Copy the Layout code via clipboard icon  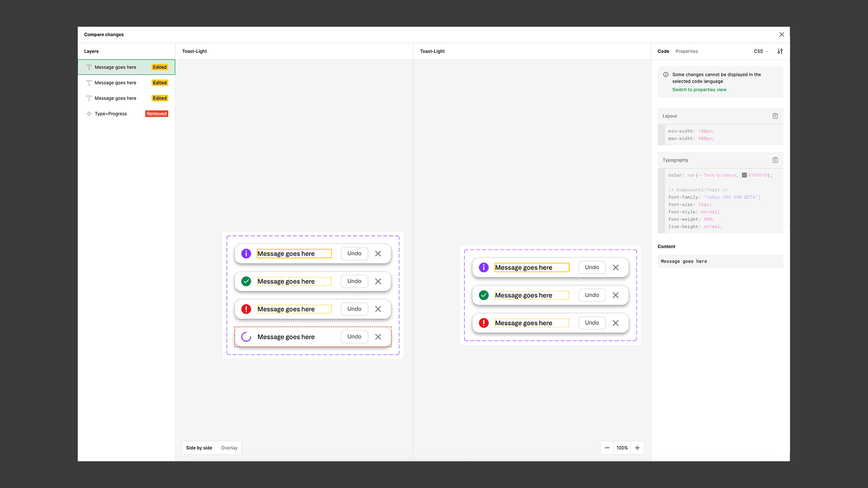tap(775, 116)
